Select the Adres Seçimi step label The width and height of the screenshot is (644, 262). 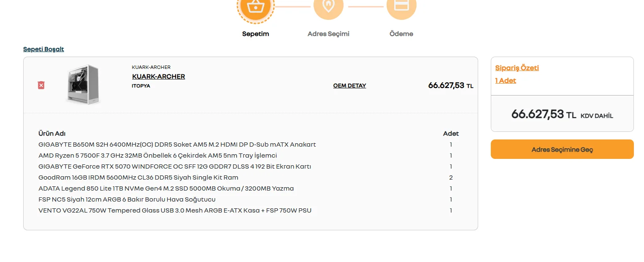(328, 34)
